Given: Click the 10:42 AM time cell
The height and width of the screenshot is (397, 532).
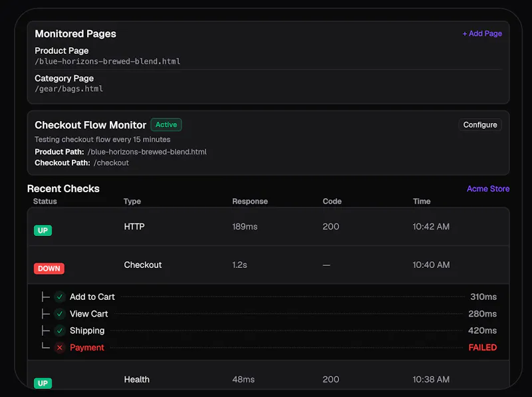Looking at the screenshot, I should (431, 226).
